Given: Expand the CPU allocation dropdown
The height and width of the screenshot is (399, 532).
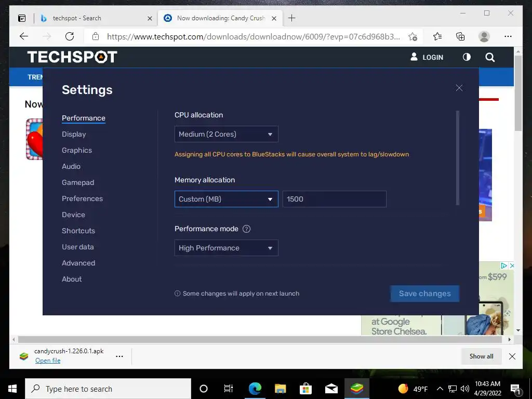Looking at the screenshot, I should tap(227, 134).
